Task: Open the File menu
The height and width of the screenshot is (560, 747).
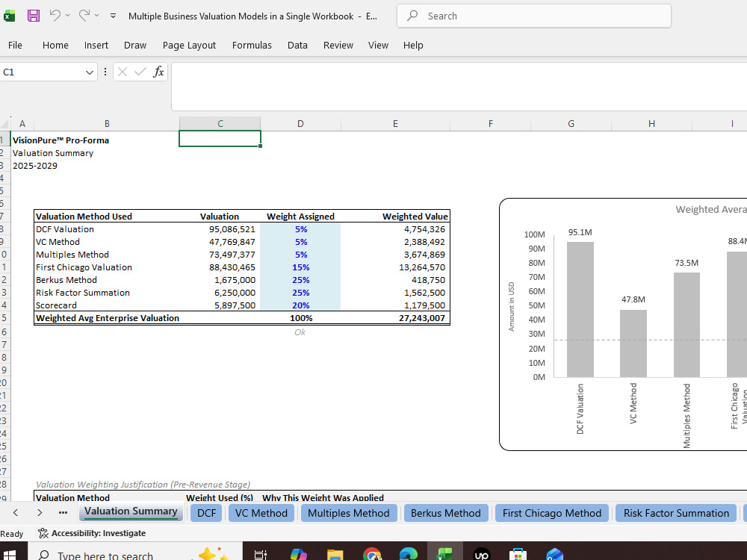Action: coord(15,46)
